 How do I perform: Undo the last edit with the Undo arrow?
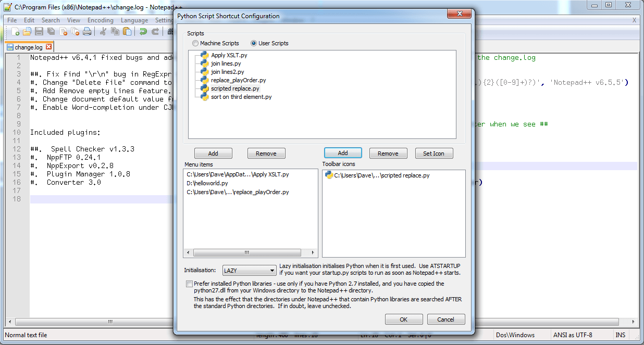143,31
